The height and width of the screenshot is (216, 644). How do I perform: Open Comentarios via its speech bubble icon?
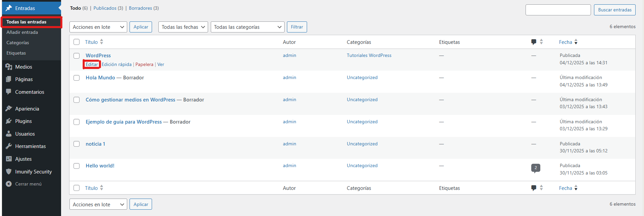tap(9, 92)
